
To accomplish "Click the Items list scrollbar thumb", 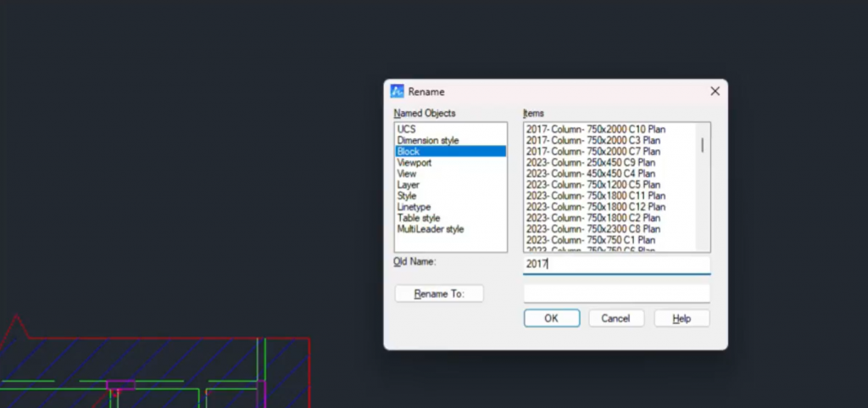I will click(x=702, y=144).
